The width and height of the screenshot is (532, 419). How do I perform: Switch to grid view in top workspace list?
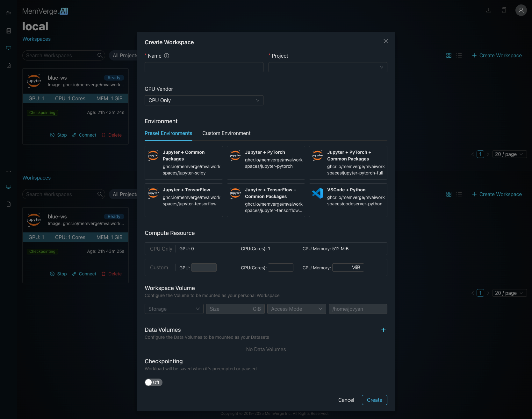click(449, 55)
